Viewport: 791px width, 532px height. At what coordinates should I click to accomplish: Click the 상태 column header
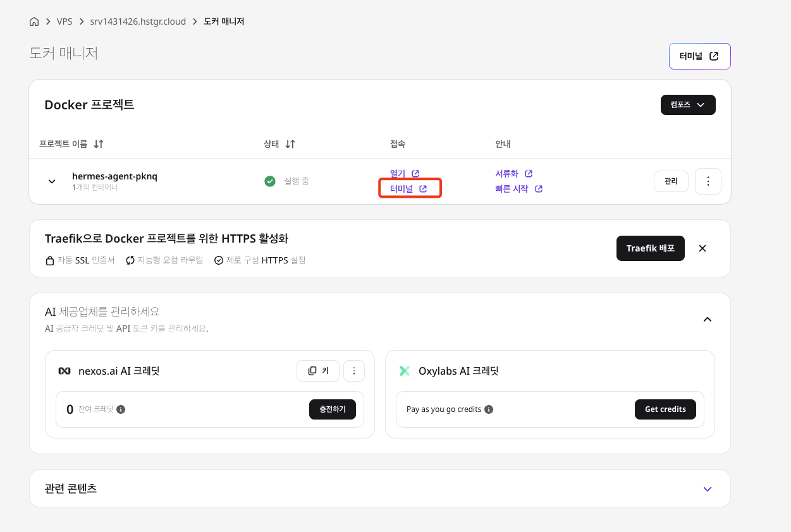point(271,144)
